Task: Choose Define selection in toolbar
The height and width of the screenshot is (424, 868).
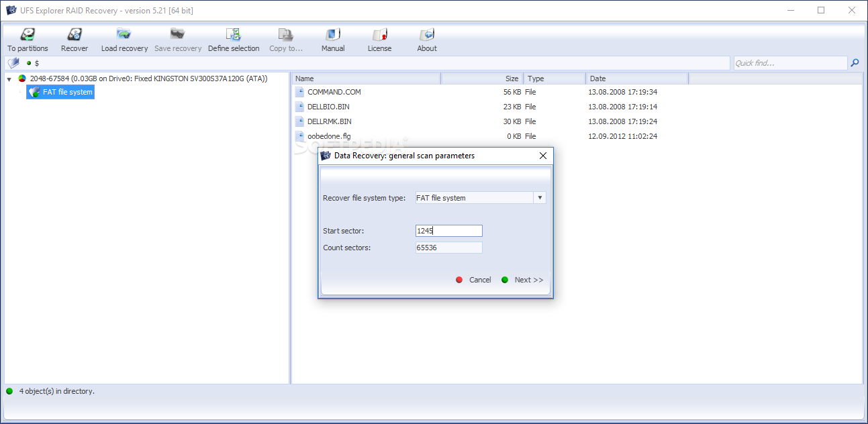Action: click(234, 40)
